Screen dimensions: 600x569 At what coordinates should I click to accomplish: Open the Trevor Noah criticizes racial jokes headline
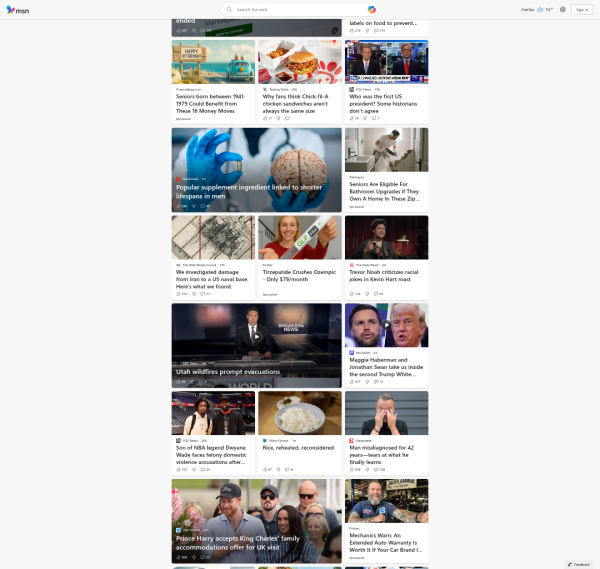384,276
